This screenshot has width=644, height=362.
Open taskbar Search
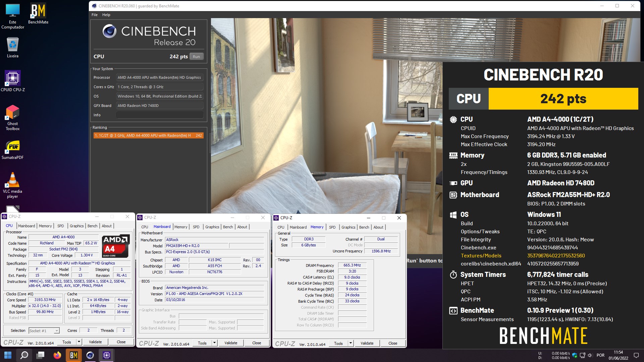coord(24,355)
